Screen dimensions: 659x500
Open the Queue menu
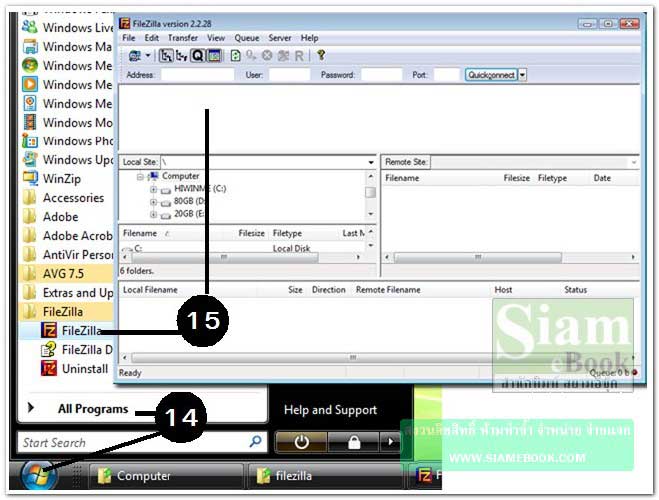tap(247, 38)
